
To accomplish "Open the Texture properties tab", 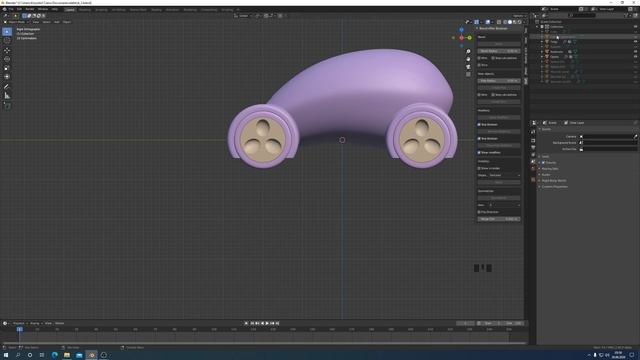I will coord(533,179).
